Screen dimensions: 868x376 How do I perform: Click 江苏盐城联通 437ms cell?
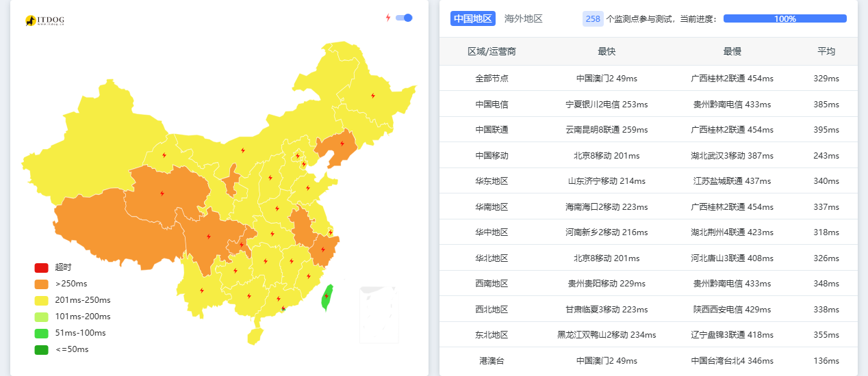click(732, 181)
